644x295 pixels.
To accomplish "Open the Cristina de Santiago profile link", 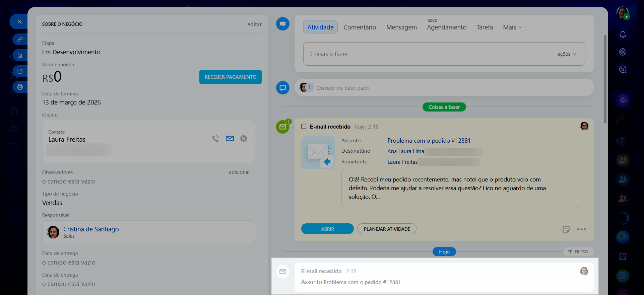I will tap(91, 229).
